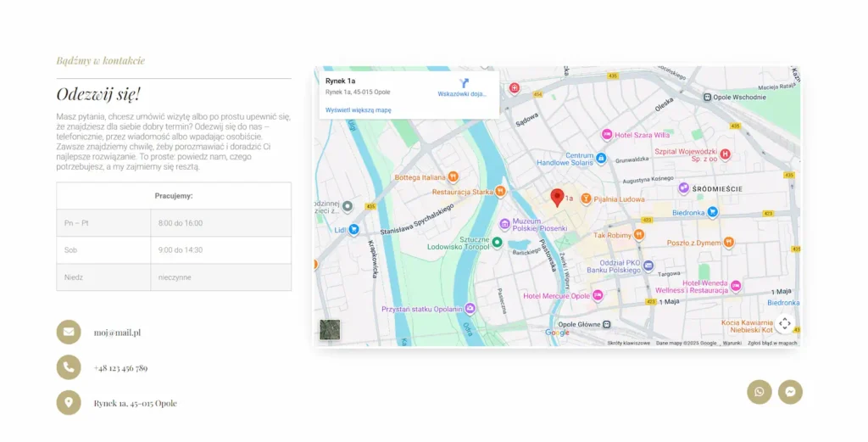
Task: Click the phone handset icon
Action: pos(69,367)
